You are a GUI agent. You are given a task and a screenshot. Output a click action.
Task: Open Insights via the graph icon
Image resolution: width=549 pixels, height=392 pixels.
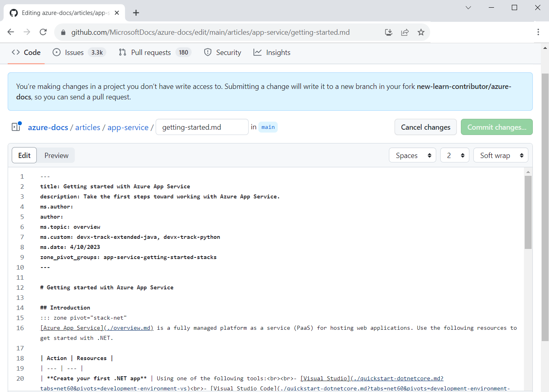point(258,52)
